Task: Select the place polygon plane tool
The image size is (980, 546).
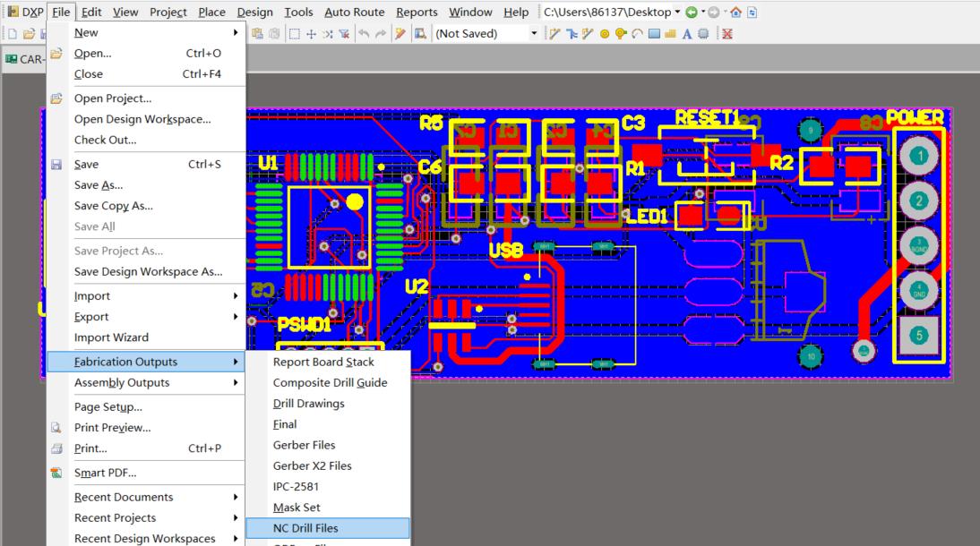Action: (x=670, y=34)
